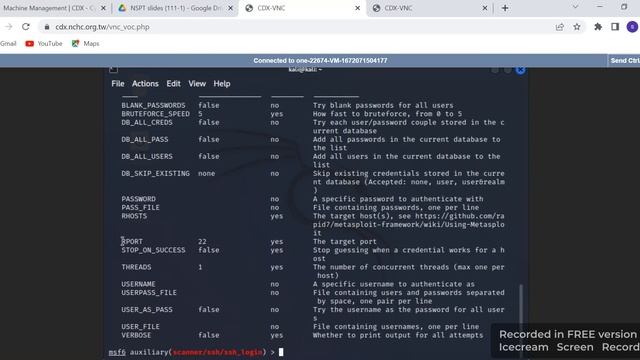Click the USER_FILE option name

pos(140,327)
